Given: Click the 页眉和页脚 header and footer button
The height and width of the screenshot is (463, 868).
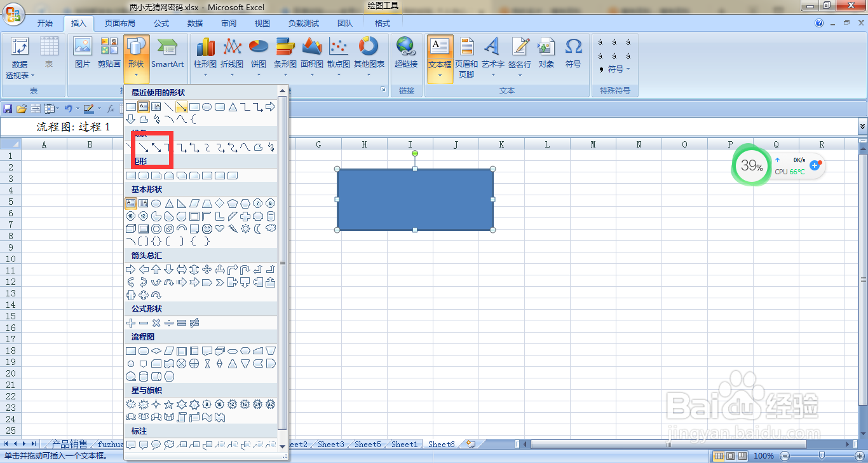Looking at the screenshot, I should [x=466, y=57].
